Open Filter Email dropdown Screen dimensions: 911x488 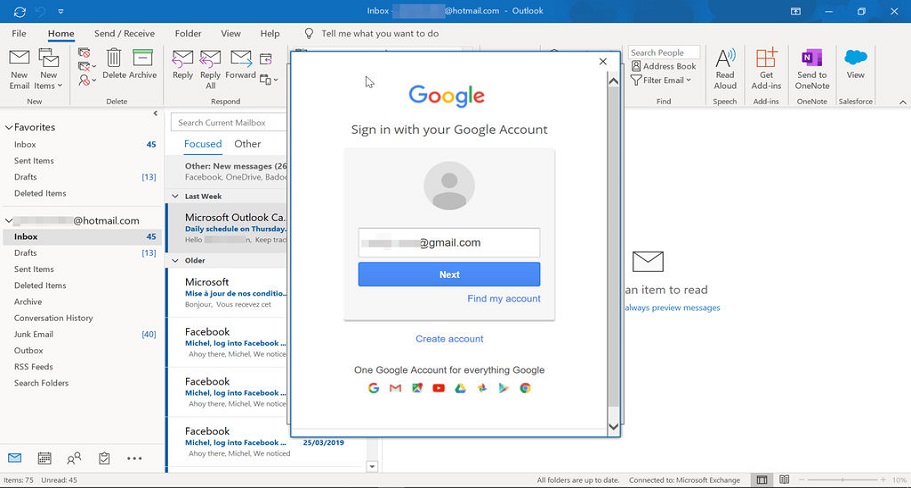pyautogui.click(x=662, y=80)
